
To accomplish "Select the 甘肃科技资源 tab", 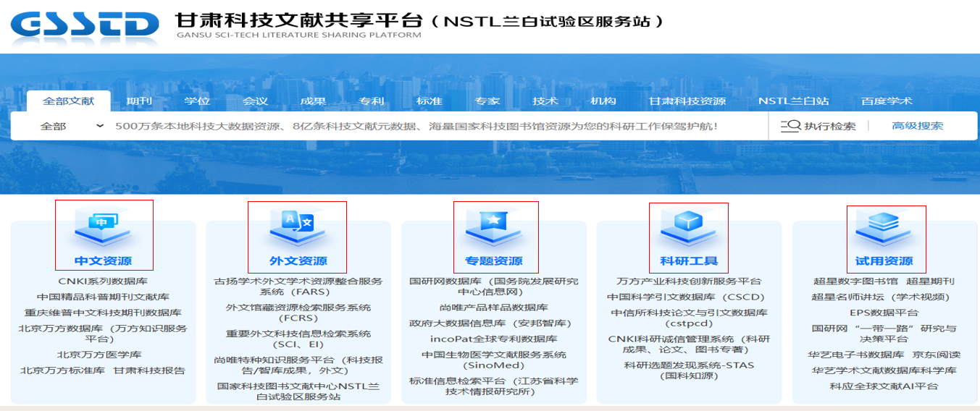I will tap(687, 101).
